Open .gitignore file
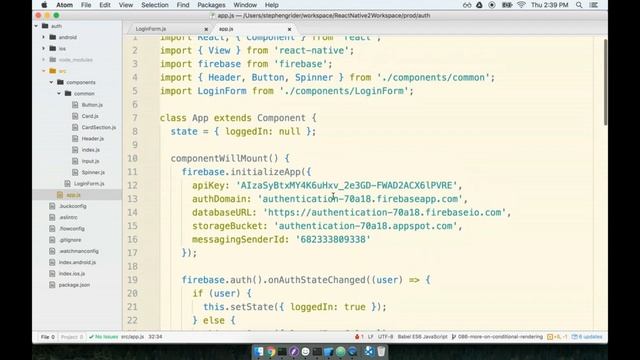This screenshot has height=360, width=640. click(70, 240)
